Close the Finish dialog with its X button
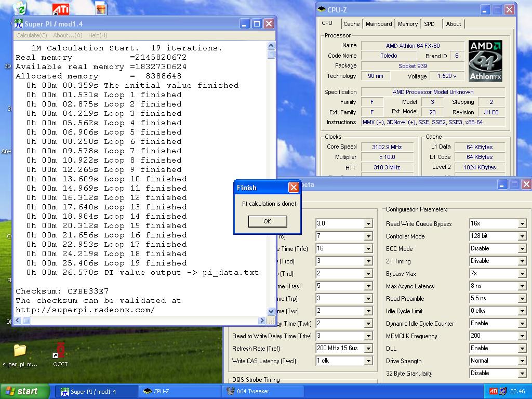Viewport: 532px width, 399px height. (293, 187)
